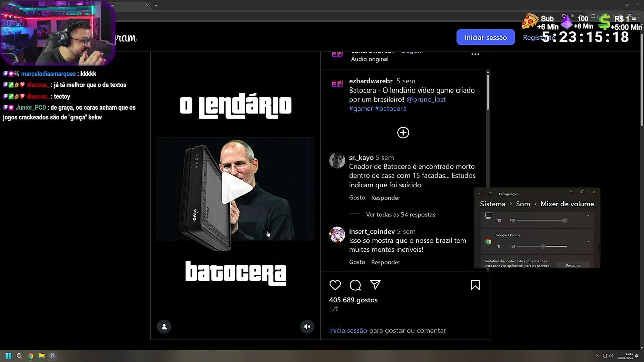The width and height of the screenshot is (644, 362).
Task: Open the notifications bell icon
Action: pyautogui.click(x=638, y=356)
